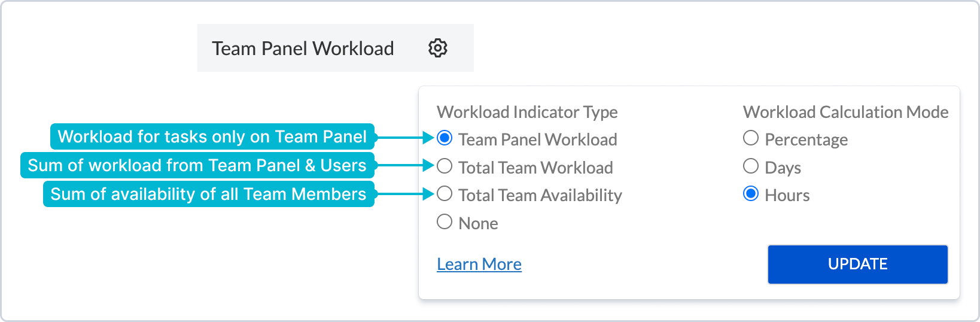This screenshot has height=322, width=980.
Task: Open the Team Panel Workload settings gear
Action: (x=438, y=48)
